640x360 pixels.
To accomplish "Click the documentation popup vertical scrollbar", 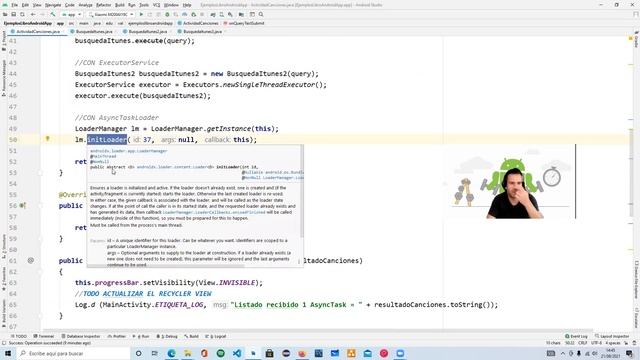I will click(x=302, y=192).
